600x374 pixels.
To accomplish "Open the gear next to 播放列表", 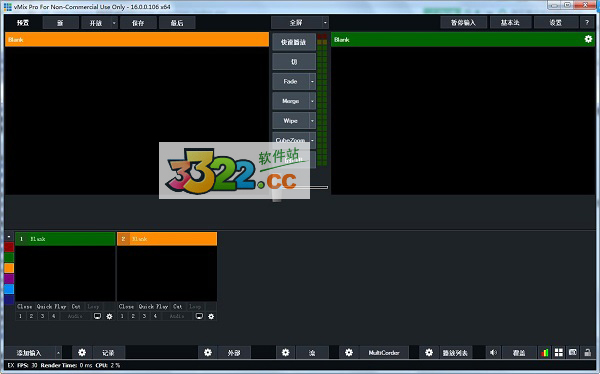I will click(x=429, y=353).
